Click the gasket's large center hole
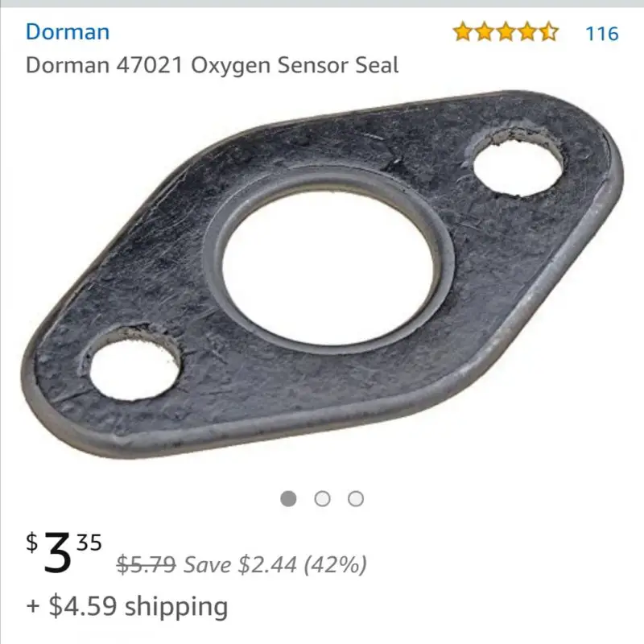Image resolution: width=644 pixels, height=644 pixels. tap(328, 268)
